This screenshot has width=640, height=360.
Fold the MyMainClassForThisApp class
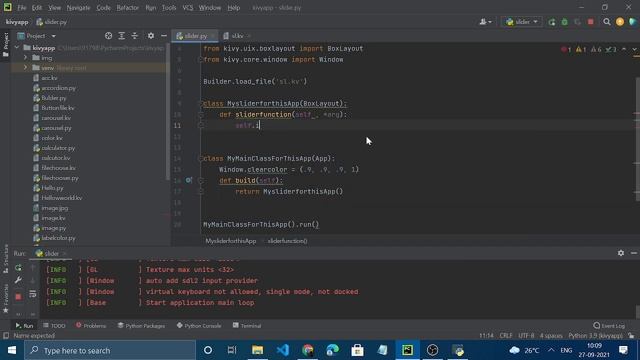pos(200,158)
